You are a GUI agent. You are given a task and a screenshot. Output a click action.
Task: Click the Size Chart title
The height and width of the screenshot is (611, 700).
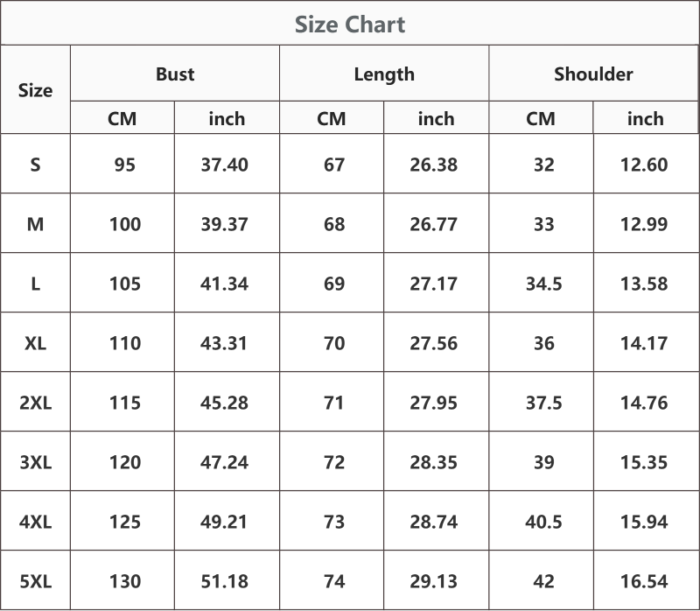tap(350, 25)
